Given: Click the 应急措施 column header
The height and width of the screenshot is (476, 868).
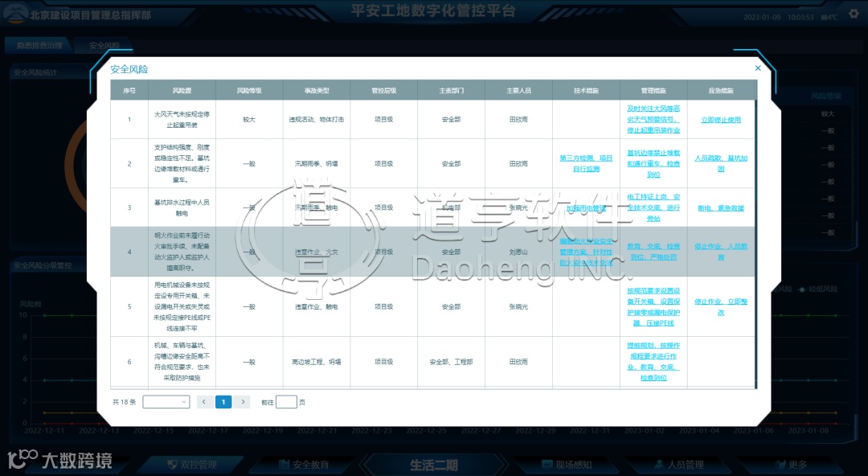Looking at the screenshot, I should [x=721, y=90].
